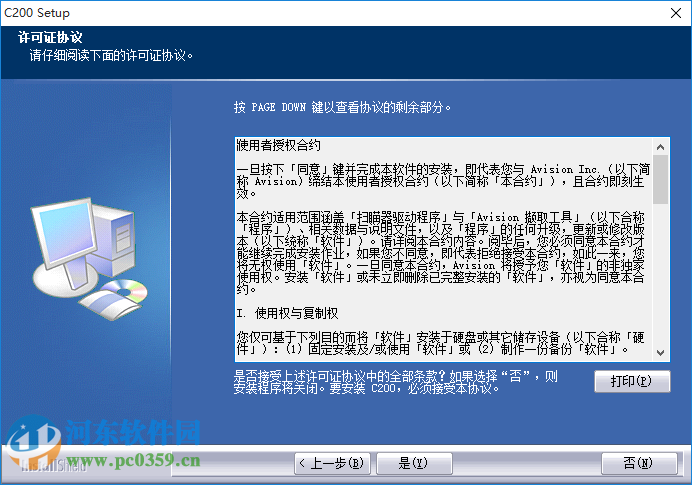Click the 请仔细阅读下面的许可证协议 subtitle
This screenshot has height=485, width=692.
click(x=111, y=56)
